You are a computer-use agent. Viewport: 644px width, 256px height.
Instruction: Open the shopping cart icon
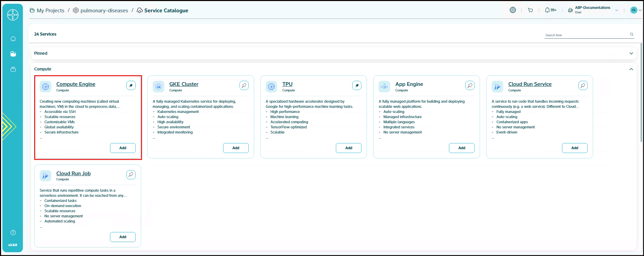(x=530, y=10)
